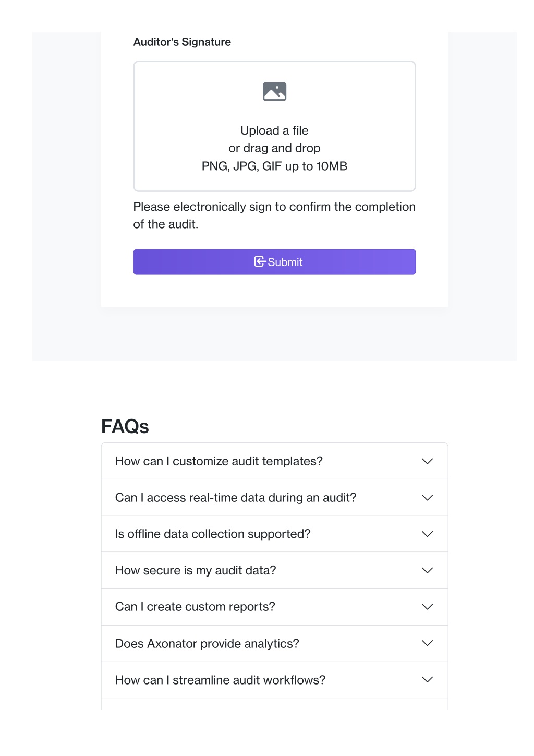
Task: Expand 'Is offline data collection supported?'
Action: click(x=274, y=534)
